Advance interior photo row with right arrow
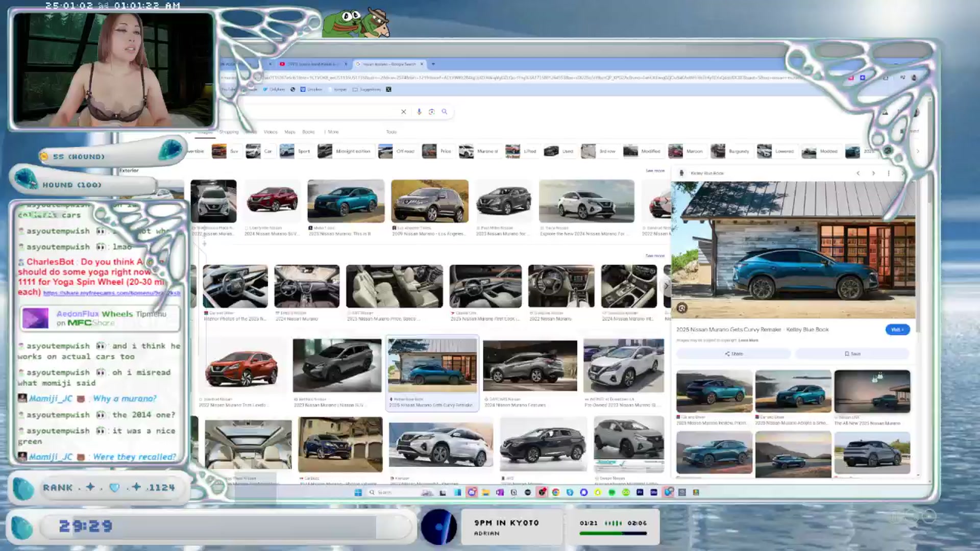 666,286
